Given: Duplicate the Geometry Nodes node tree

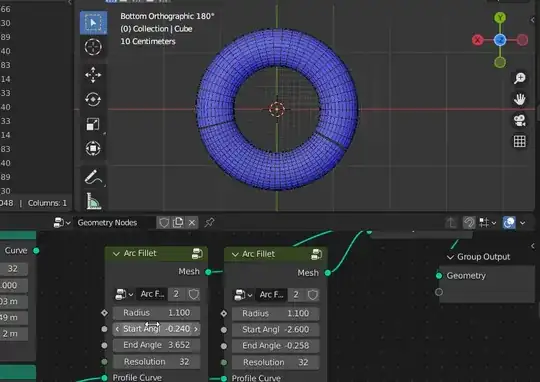Looking at the screenshot, I should click(x=178, y=223).
